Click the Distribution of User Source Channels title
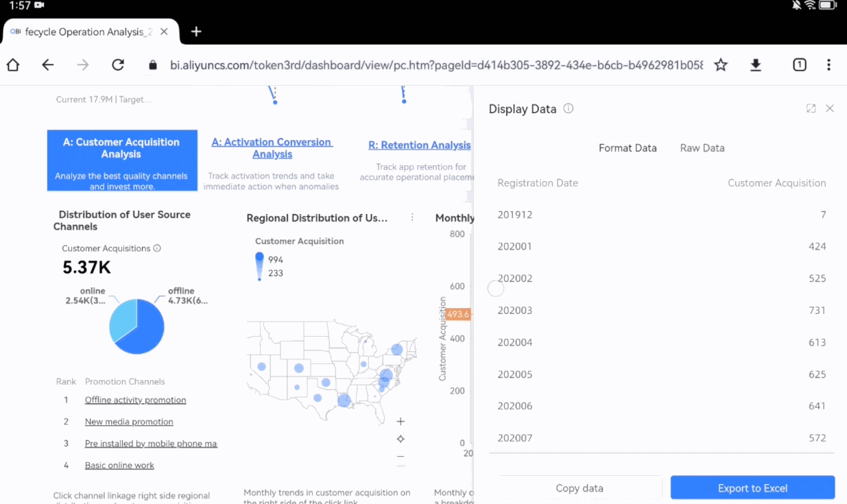The image size is (847, 504). point(122,221)
